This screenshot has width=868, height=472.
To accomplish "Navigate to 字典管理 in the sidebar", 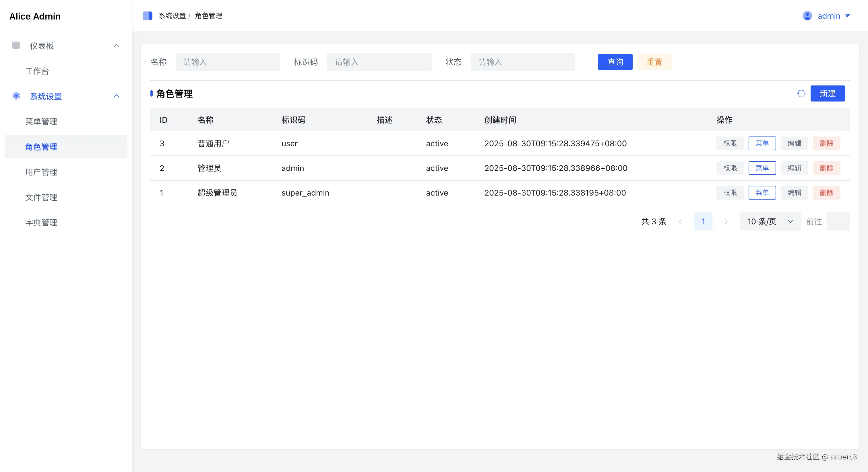I will pos(41,223).
